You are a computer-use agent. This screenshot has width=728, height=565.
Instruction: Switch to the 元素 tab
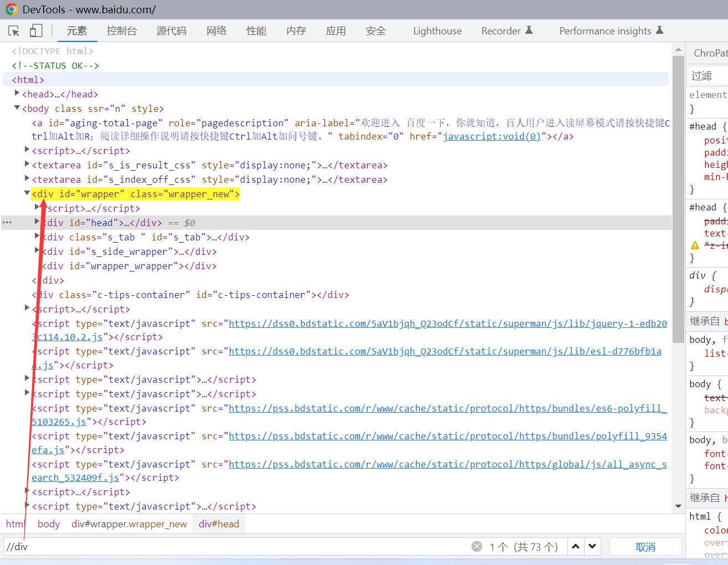tap(76, 31)
